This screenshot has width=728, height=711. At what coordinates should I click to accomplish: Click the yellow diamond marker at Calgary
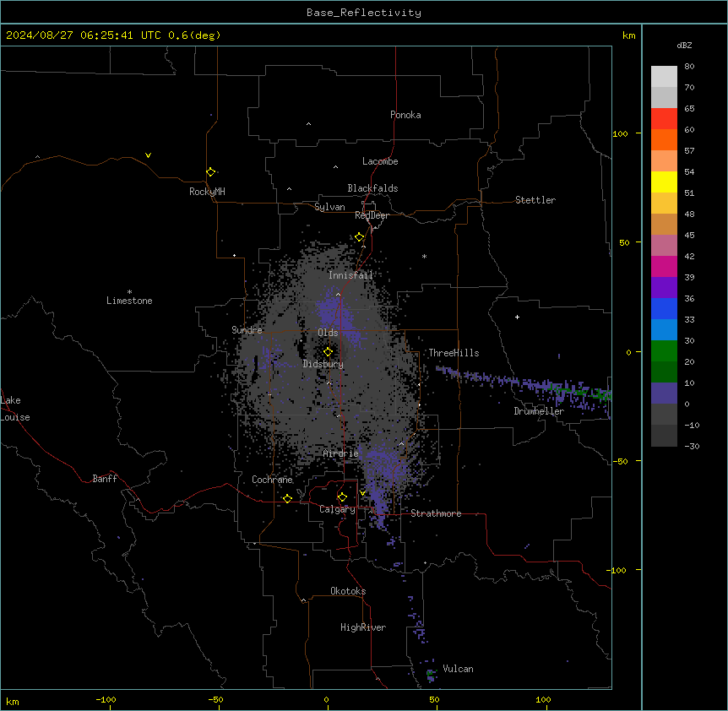[342, 497]
